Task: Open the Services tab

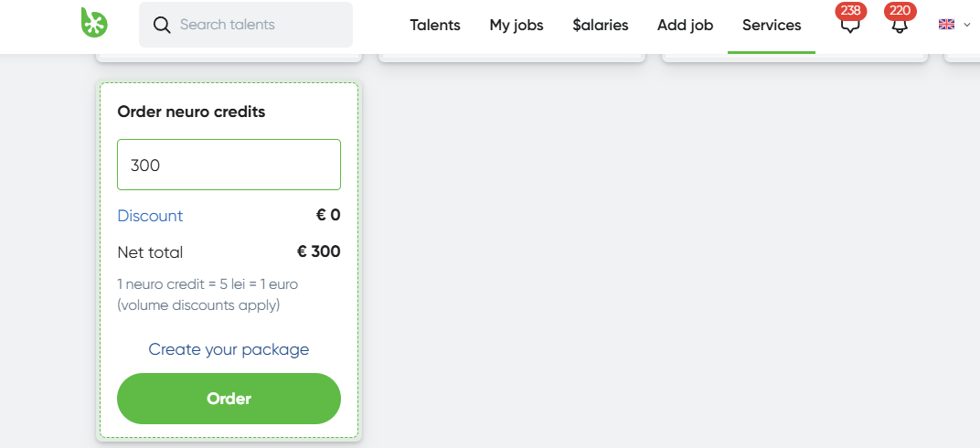Action: 772,26
